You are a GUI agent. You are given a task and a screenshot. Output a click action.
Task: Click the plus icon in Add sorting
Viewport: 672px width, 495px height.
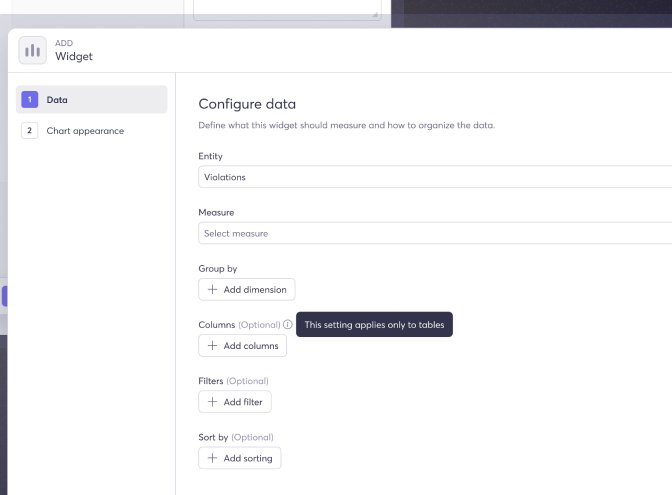(x=212, y=458)
